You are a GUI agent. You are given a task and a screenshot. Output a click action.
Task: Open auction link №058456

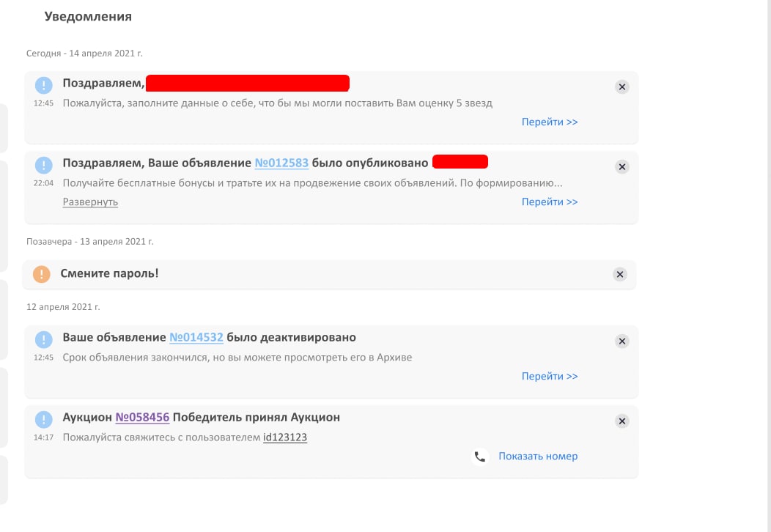pyautogui.click(x=142, y=418)
